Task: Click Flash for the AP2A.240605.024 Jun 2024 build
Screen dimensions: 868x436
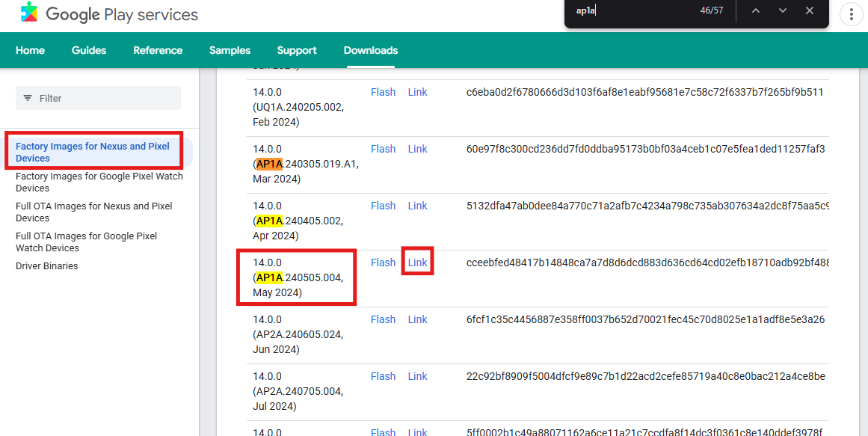Action: [383, 319]
